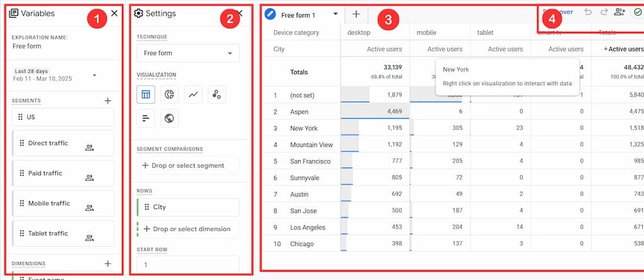Click Drop or select segment

(x=187, y=166)
